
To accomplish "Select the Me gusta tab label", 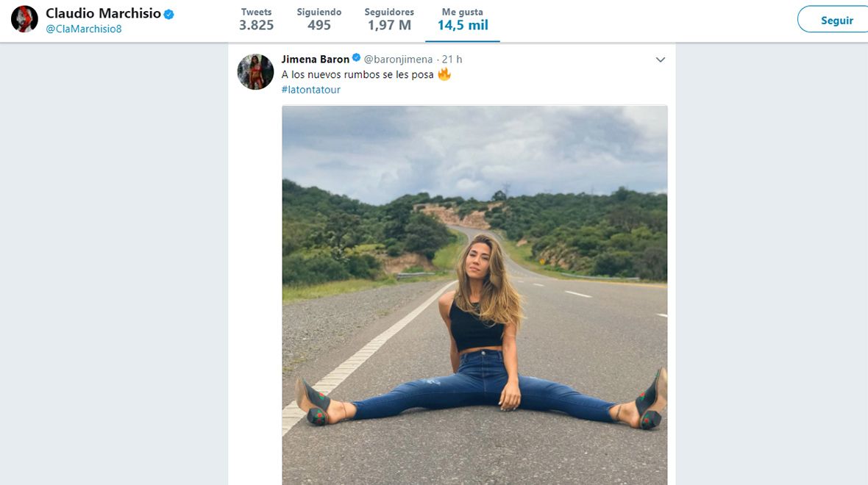I will pyautogui.click(x=463, y=12).
